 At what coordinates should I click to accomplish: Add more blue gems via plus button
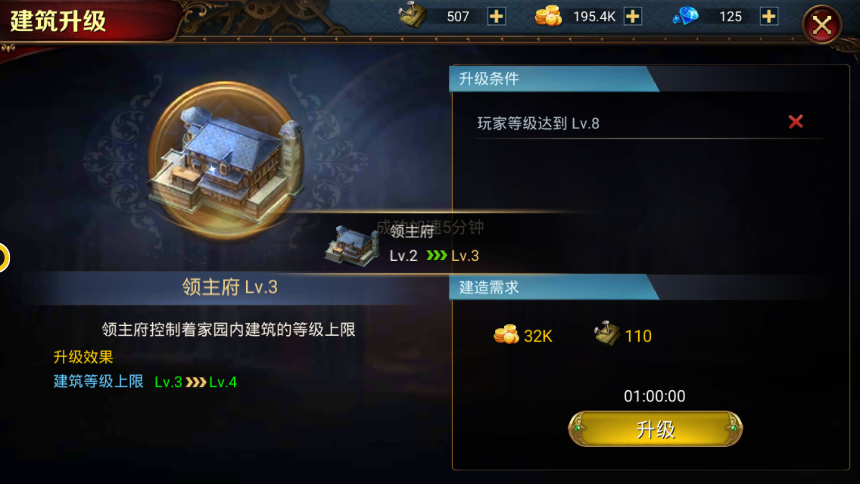[x=769, y=16]
